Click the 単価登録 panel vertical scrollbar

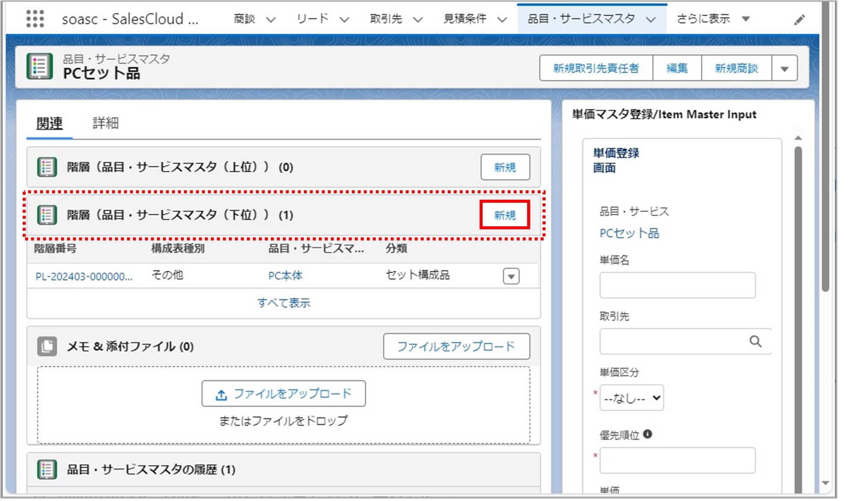click(x=798, y=300)
